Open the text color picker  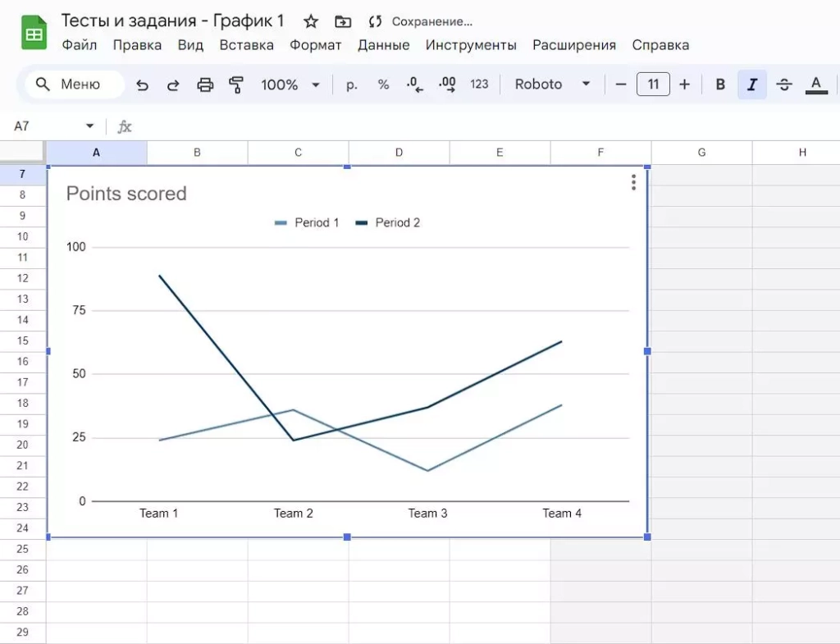click(x=816, y=84)
